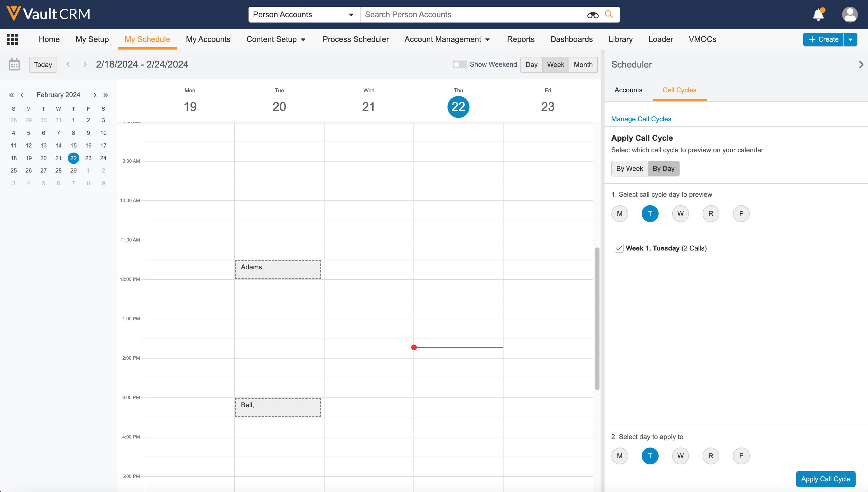This screenshot has height=492, width=868.
Task: Open the calendar date picker icon
Action: click(x=14, y=64)
